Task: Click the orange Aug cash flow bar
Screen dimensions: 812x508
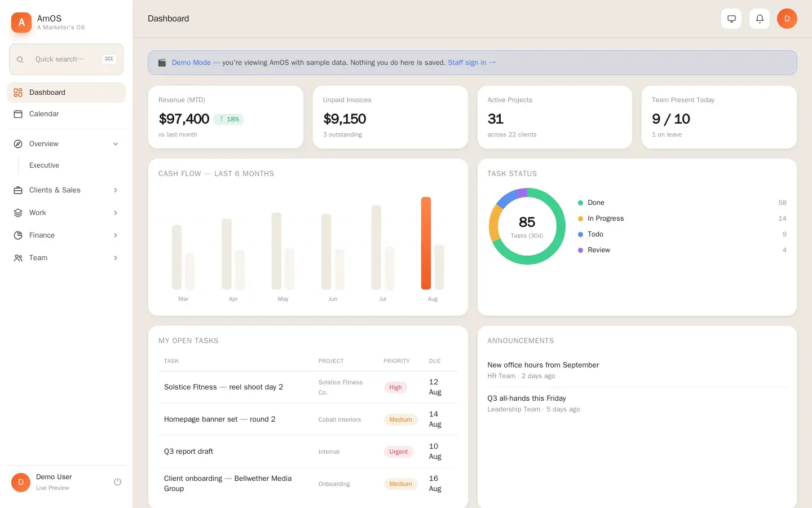Action: click(x=426, y=243)
